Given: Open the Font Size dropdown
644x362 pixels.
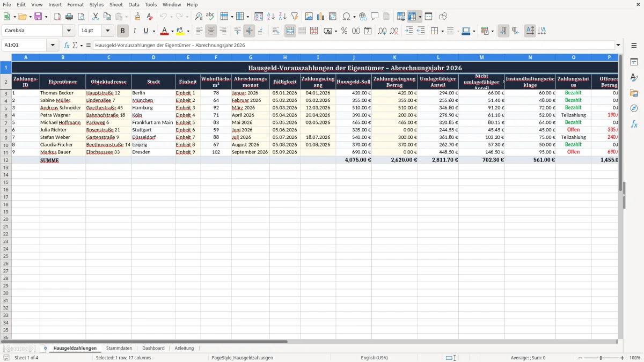Looking at the screenshot, I should pos(107,31).
